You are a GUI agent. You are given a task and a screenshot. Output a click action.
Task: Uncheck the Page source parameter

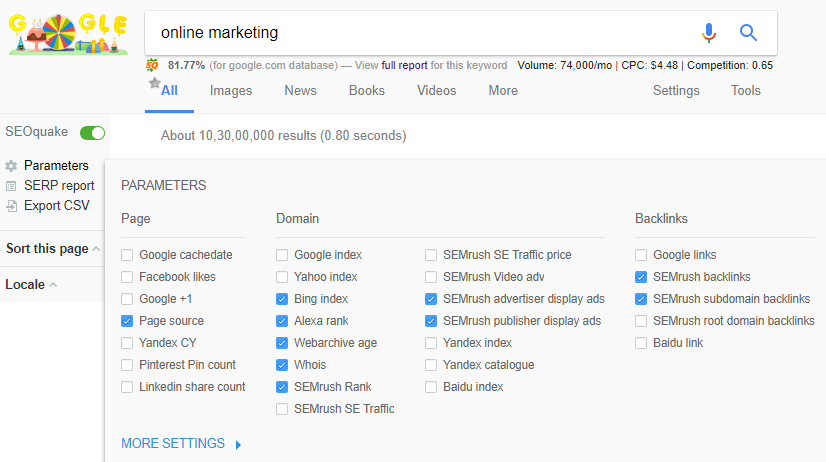127,321
